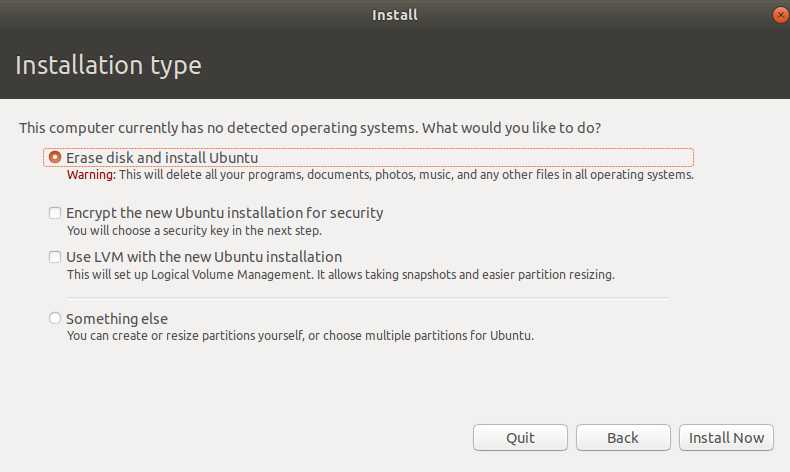This screenshot has width=790, height=472.
Task: Click the "Use LVM with the new Ubuntu installation" label
Action: click(x=204, y=257)
